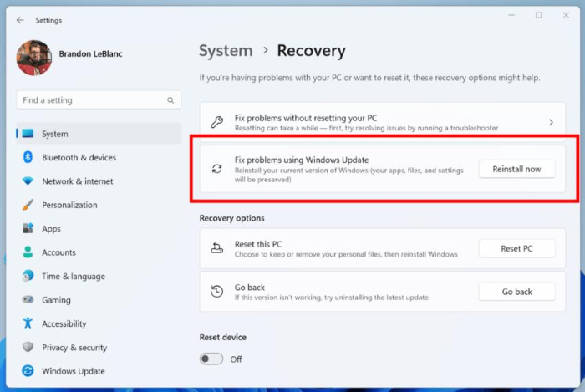
Task: Go to Network & internet
Action: coord(78,181)
